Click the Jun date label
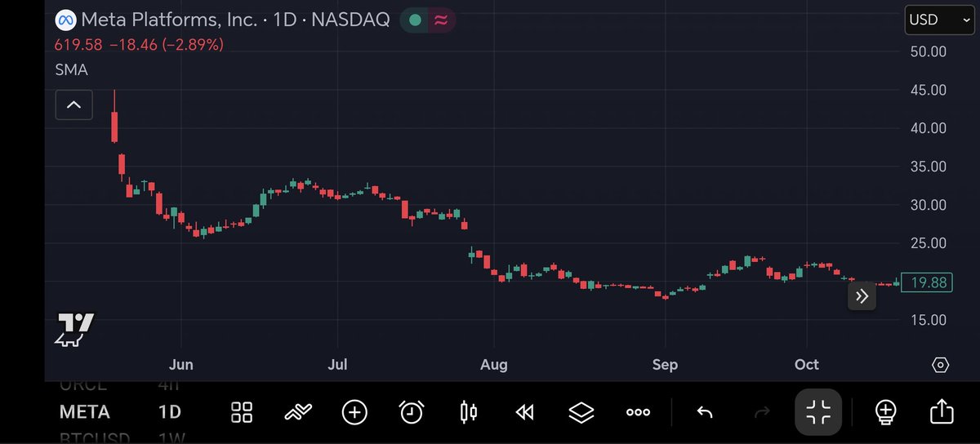 (x=180, y=365)
